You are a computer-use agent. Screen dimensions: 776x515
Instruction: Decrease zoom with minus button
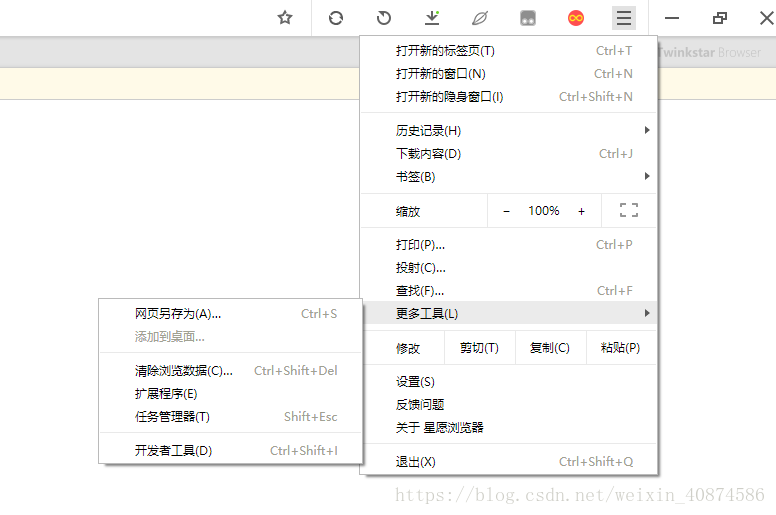(506, 211)
